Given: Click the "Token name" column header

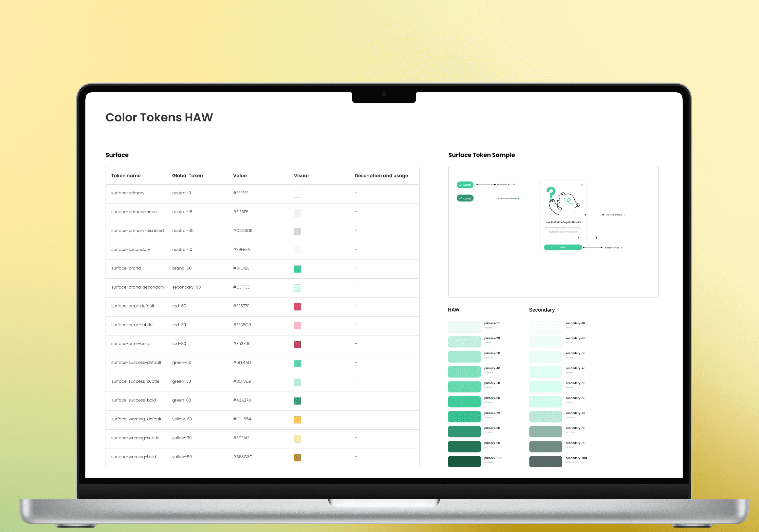Looking at the screenshot, I should click(x=126, y=175).
